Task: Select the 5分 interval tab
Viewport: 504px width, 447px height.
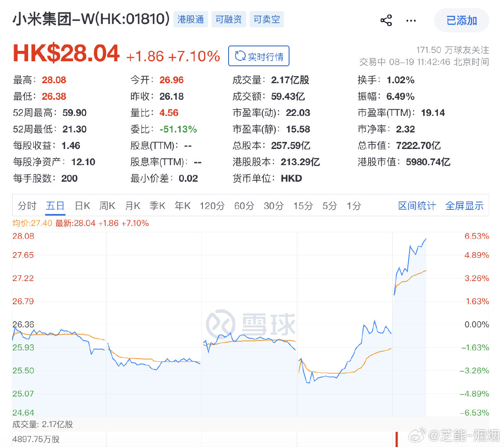Action: pyautogui.click(x=330, y=206)
